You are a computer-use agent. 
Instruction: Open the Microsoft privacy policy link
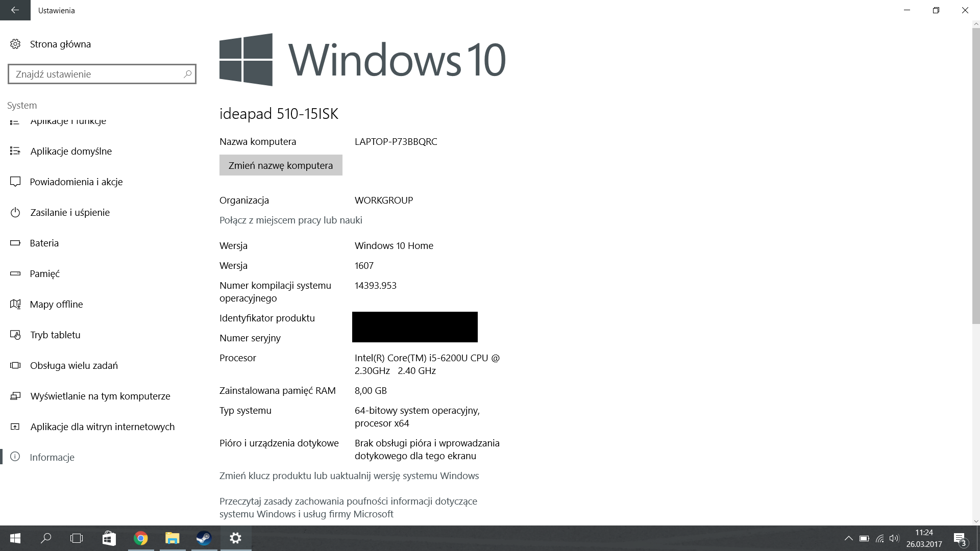tap(348, 508)
